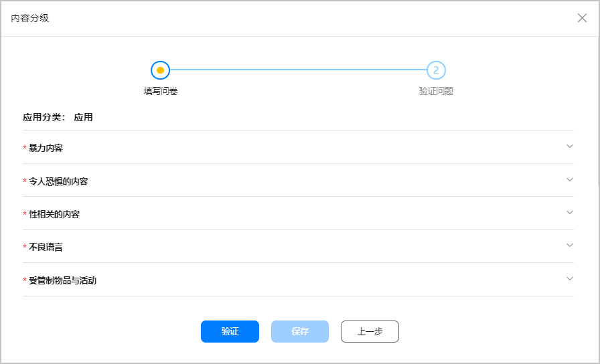Click the 不良语言 section title text
Viewport: 600px width, 364px height.
pyautogui.click(x=46, y=247)
